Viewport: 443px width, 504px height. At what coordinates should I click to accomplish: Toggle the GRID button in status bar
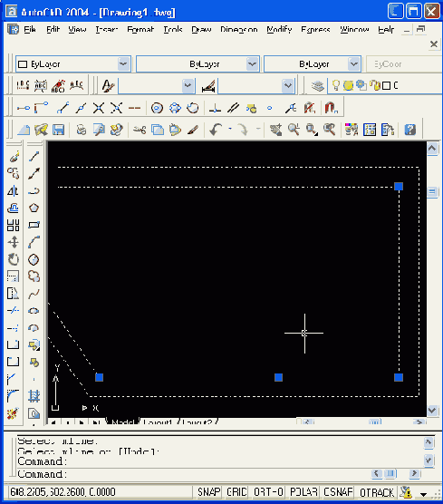(x=236, y=492)
